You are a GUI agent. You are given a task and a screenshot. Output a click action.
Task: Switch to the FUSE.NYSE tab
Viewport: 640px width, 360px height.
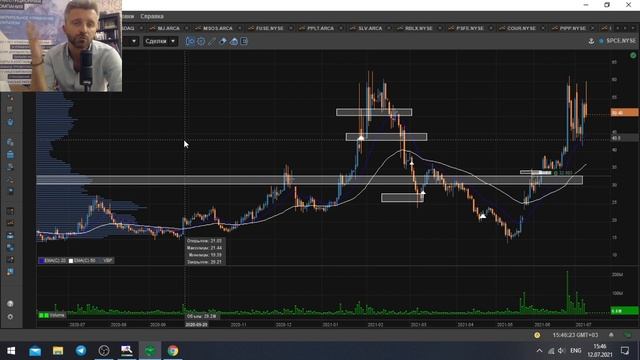pos(269,28)
